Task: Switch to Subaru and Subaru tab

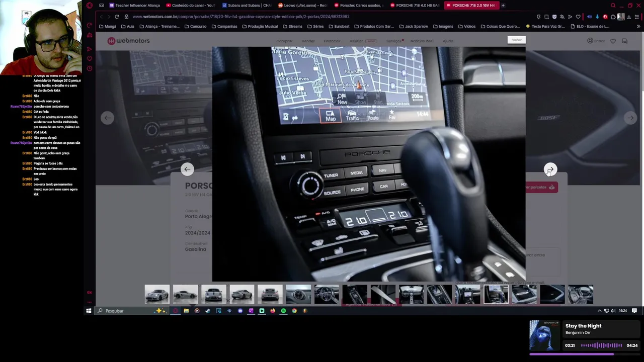Action: [x=247, y=6]
